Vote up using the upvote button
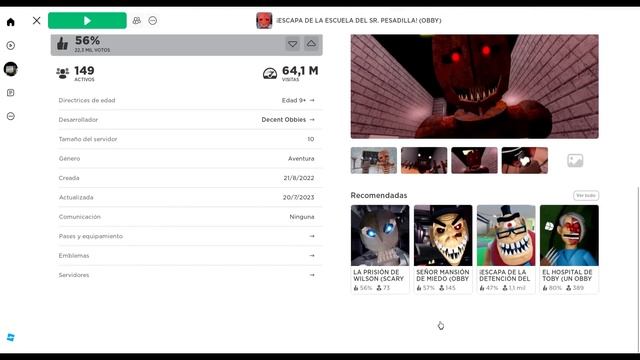The height and width of the screenshot is (360, 640). click(311, 44)
